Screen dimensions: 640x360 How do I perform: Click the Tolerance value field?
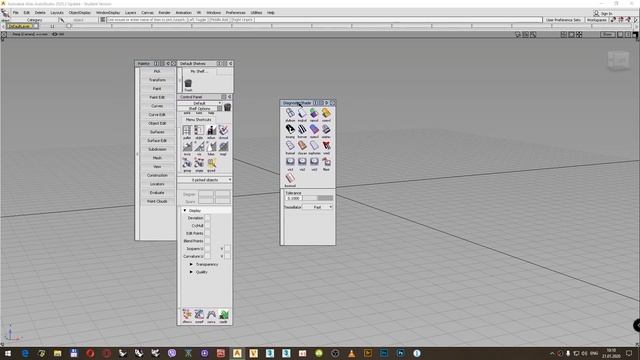pyautogui.click(x=293, y=198)
